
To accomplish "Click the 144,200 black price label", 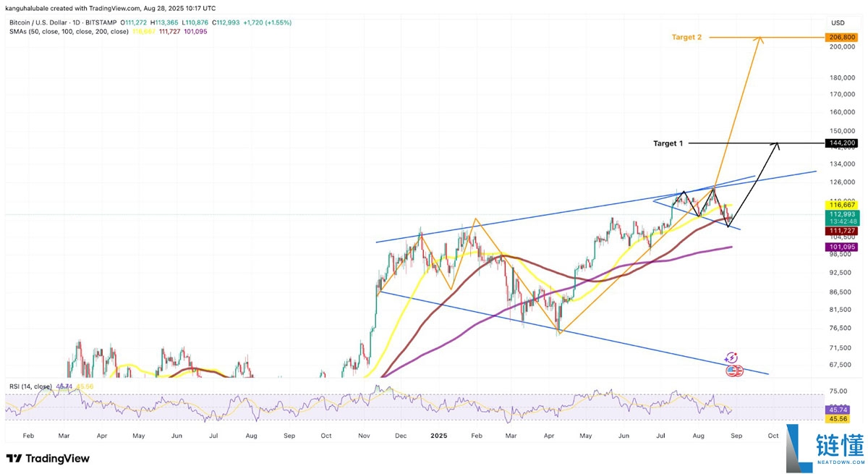I will [x=841, y=143].
